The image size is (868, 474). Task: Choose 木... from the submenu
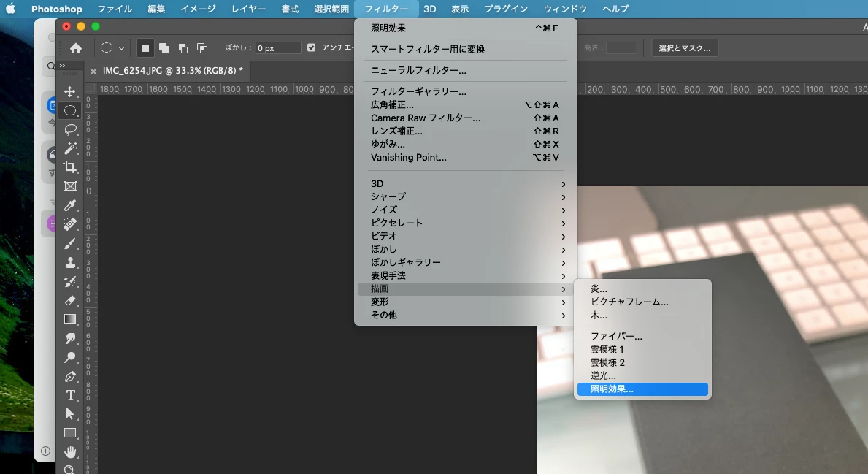point(642,316)
